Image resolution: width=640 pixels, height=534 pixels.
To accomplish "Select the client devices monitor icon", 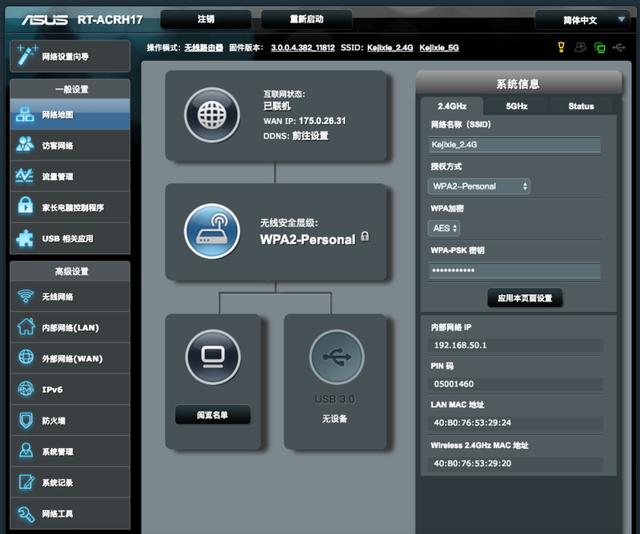I will pyautogui.click(x=212, y=355).
